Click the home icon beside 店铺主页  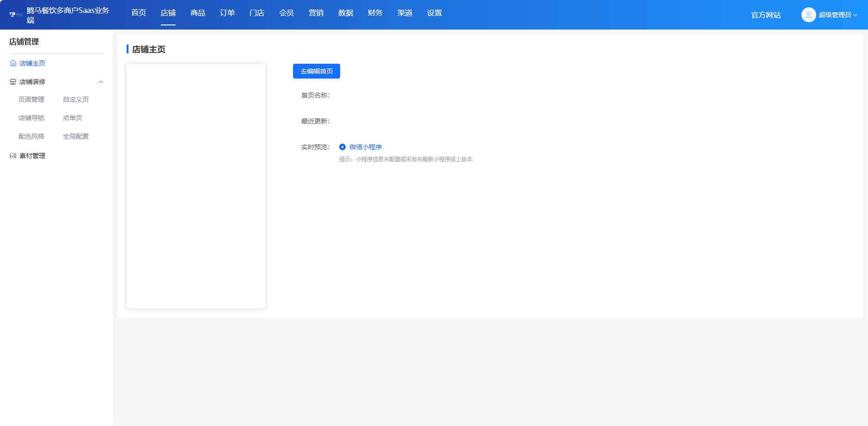pos(12,63)
